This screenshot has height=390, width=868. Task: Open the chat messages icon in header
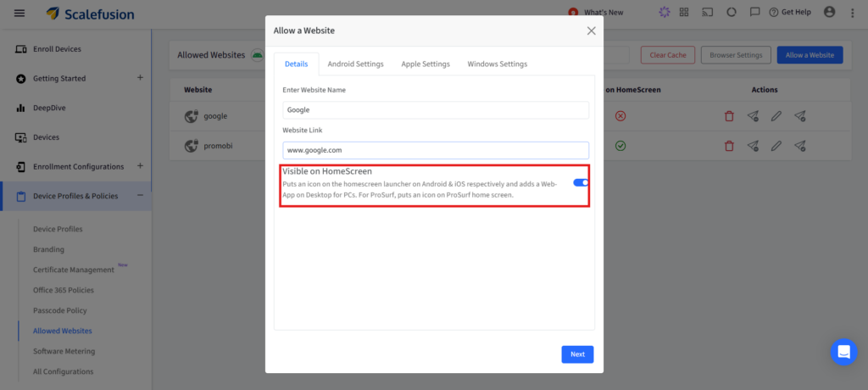tap(754, 13)
